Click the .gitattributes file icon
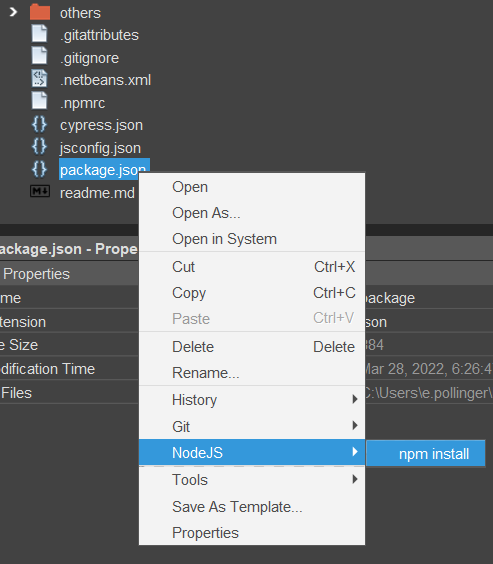Image resolution: width=493 pixels, height=564 pixels. 39,34
